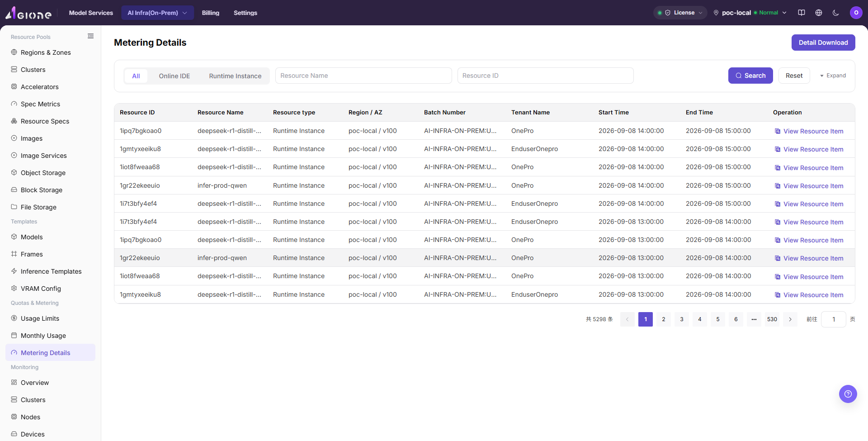Click the Search button
This screenshot has width=868, height=441.
(750, 76)
